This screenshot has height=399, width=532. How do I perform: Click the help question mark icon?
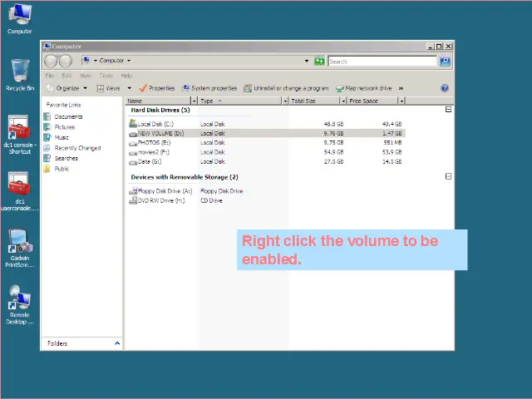pyautogui.click(x=445, y=88)
